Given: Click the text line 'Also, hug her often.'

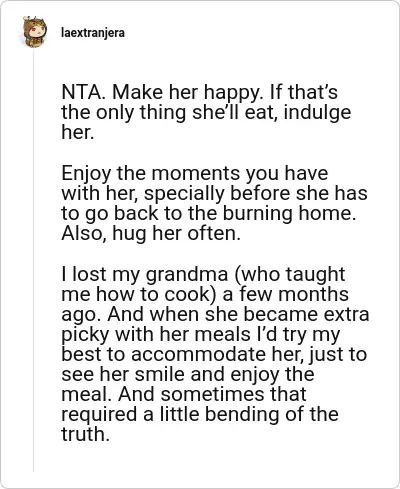Looking at the screenshot, I should click(151, 233).
